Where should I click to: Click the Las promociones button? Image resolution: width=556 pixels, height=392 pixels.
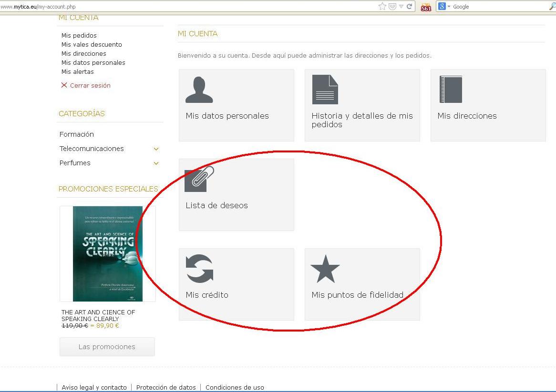(107, 347)
